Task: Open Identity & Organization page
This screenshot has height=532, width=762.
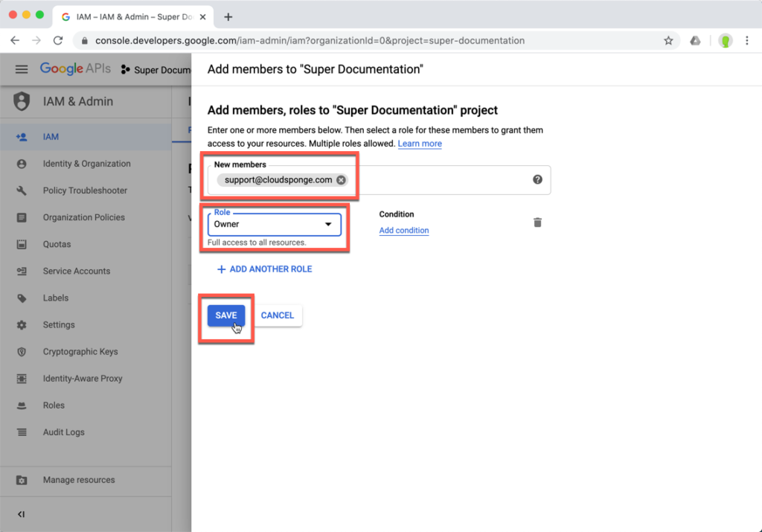Action: pos(86,164)
